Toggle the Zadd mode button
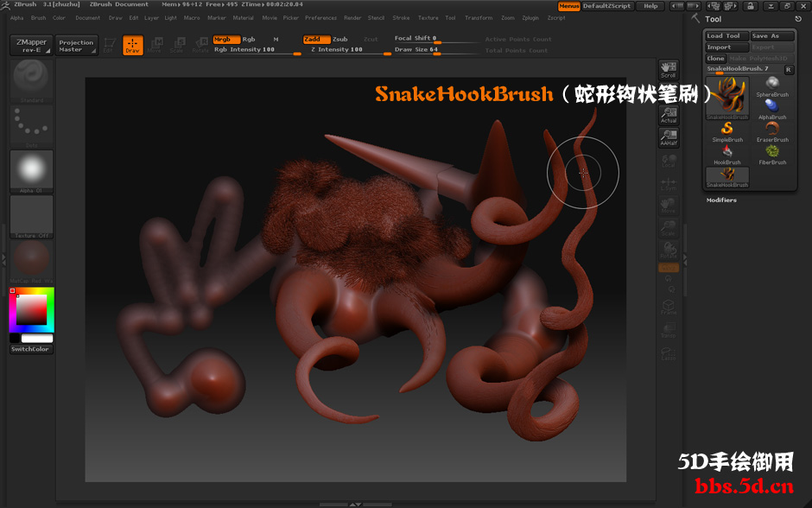The height and width of the screenshot is (508, 812). [x=316, y=40]
